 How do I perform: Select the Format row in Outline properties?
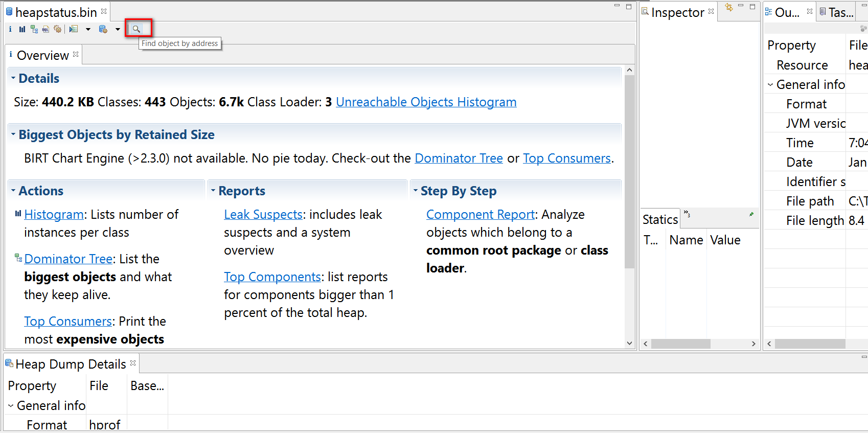click(x=816, y=104)
